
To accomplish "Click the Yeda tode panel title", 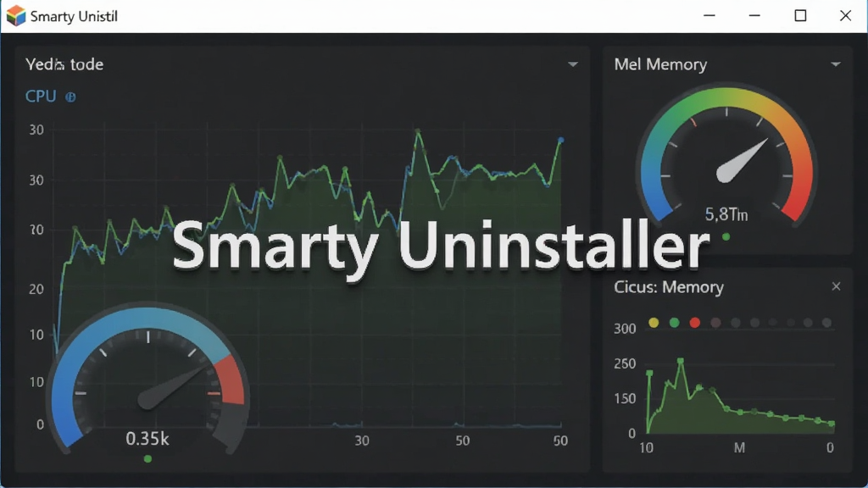I will pos(64,64).
